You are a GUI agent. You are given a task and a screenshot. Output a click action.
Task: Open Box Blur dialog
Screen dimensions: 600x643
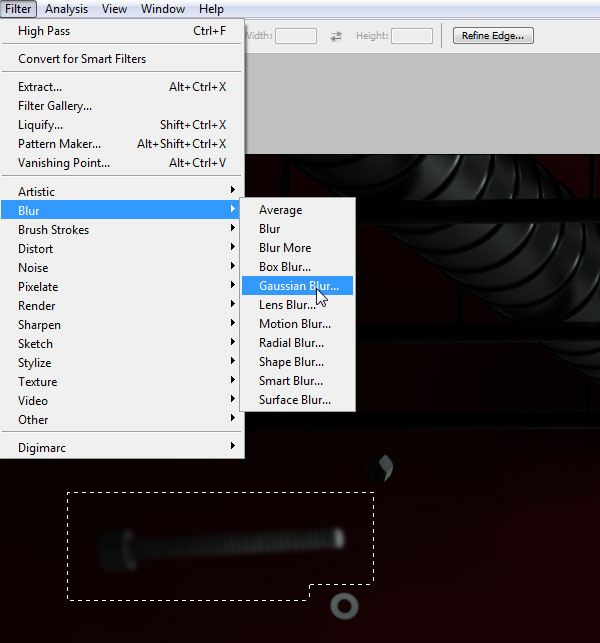coord(297,267)
